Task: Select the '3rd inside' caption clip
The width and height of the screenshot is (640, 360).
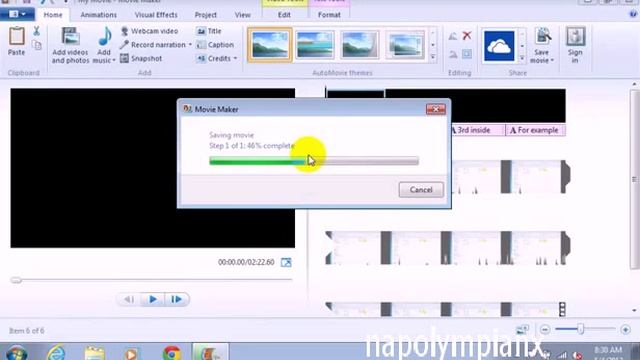Action: click(x=477, y=130)
